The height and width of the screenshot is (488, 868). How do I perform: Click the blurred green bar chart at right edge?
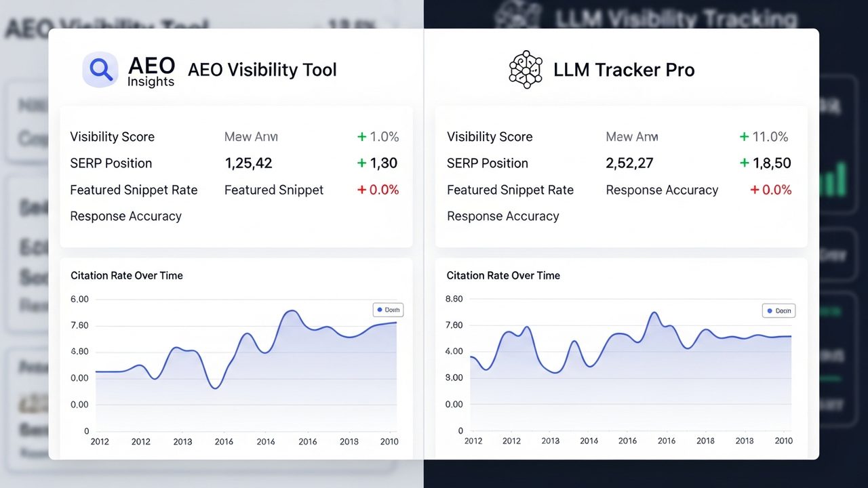coord(834,178)
